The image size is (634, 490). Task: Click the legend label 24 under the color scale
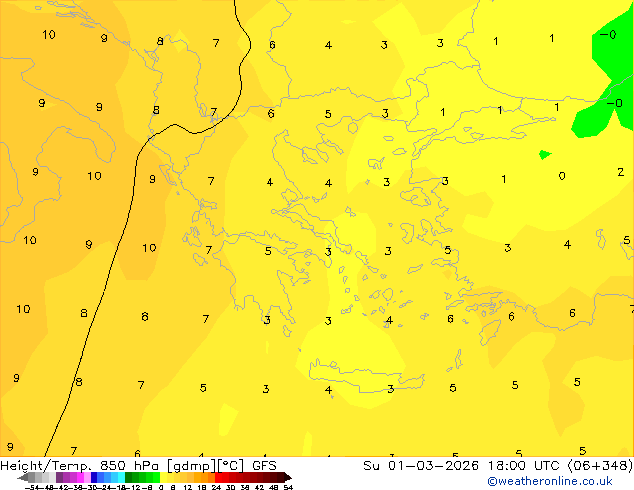coord(216,487)
